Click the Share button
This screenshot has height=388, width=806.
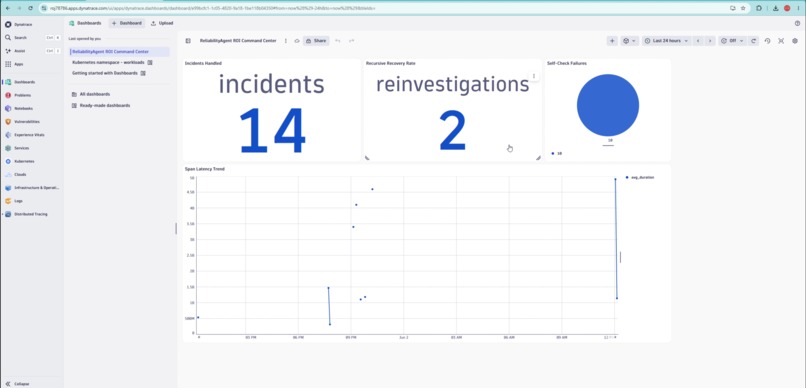[316, 41]
